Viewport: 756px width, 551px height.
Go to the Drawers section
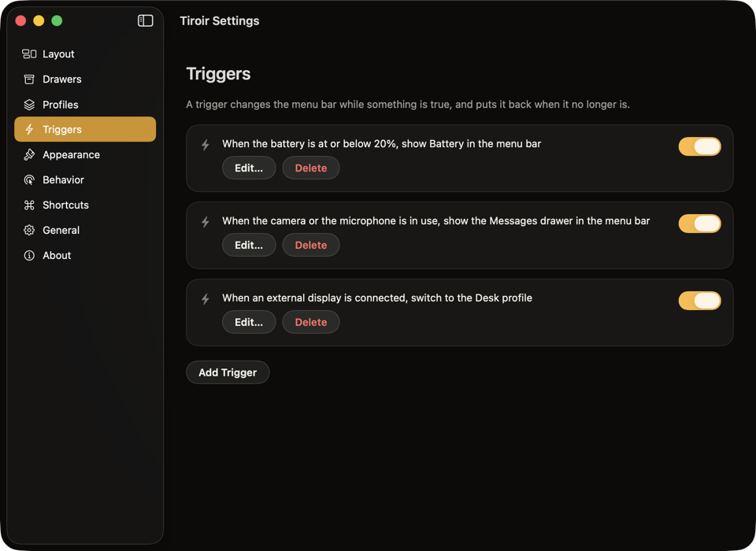coord(85,79)
